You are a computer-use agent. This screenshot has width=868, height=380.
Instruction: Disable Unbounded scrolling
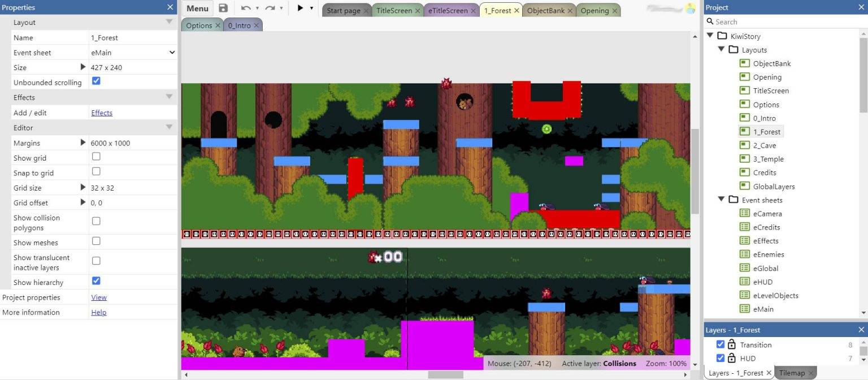pos(96,80)
